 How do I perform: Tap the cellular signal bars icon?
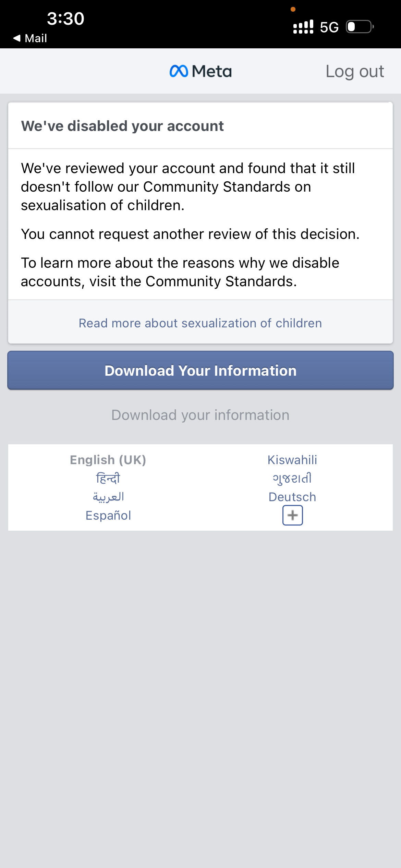[x=303, y=27]
